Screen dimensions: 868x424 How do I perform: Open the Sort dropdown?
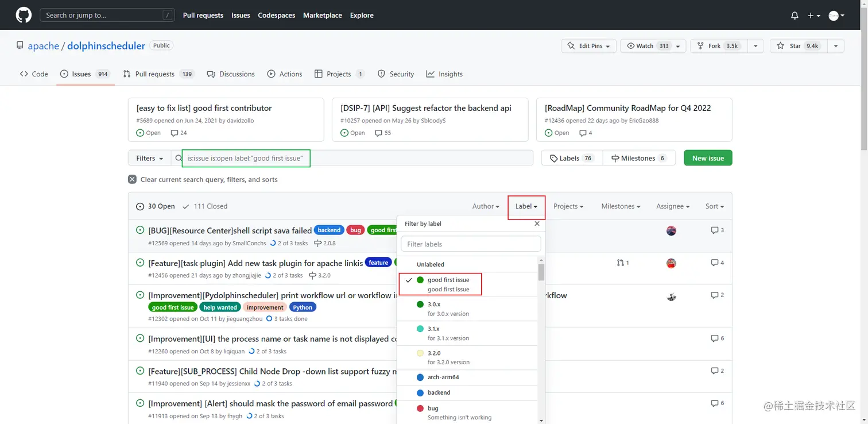[x=715, y=206]
